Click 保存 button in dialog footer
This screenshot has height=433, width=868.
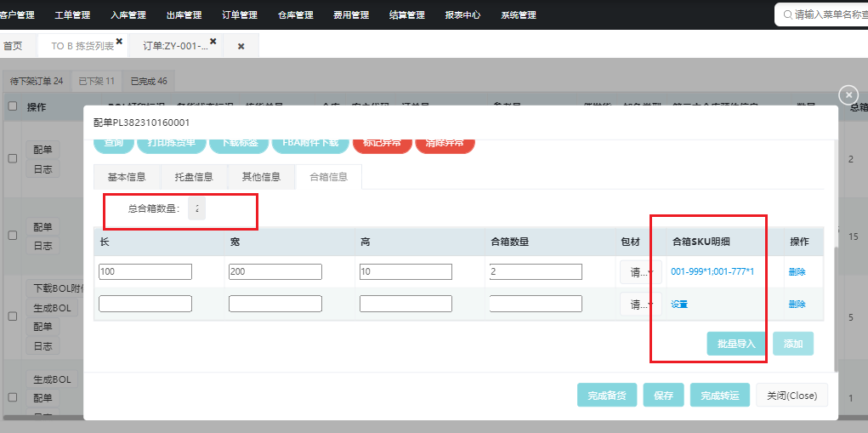[x=663, y=396]
